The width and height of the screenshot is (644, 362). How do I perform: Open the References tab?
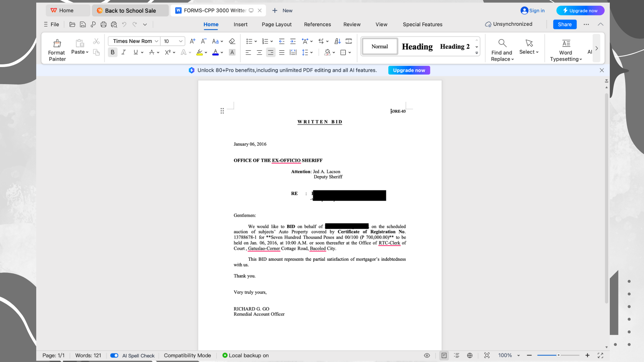coord(317,24)
